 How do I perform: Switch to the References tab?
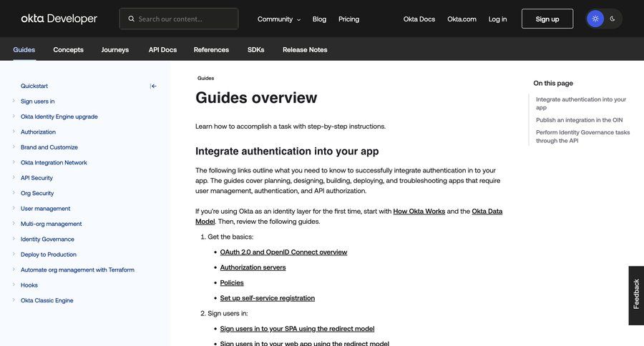[211, 49]
